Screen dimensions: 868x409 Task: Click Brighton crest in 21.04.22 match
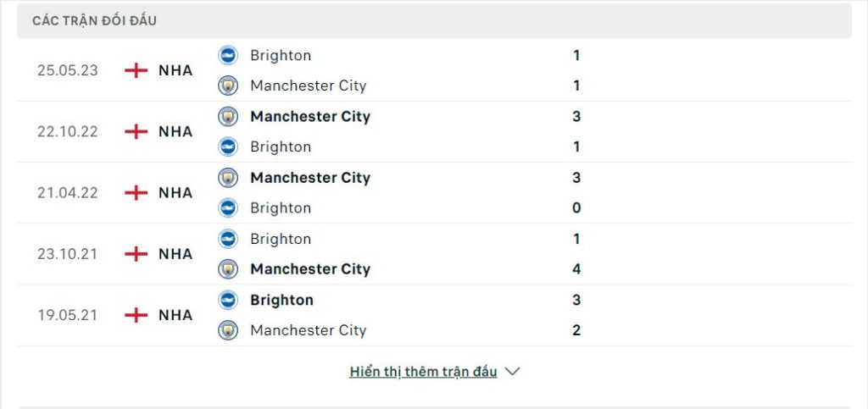(227, 207)
